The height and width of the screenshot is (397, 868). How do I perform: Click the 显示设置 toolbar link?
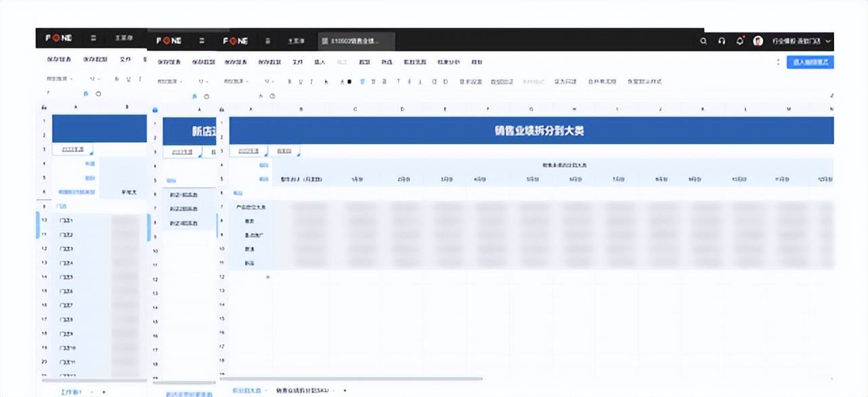pyautogui.click(x=469, y=81)
